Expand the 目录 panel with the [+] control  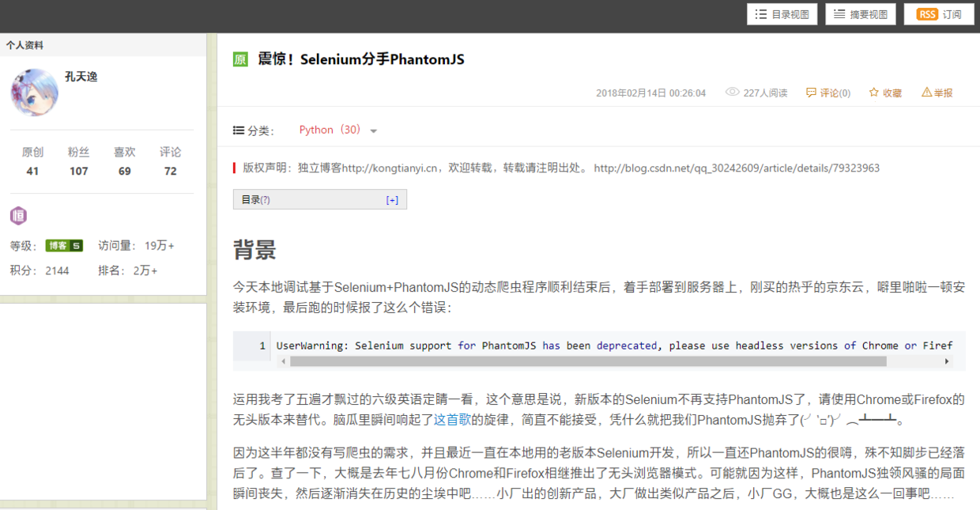(392, 198)
